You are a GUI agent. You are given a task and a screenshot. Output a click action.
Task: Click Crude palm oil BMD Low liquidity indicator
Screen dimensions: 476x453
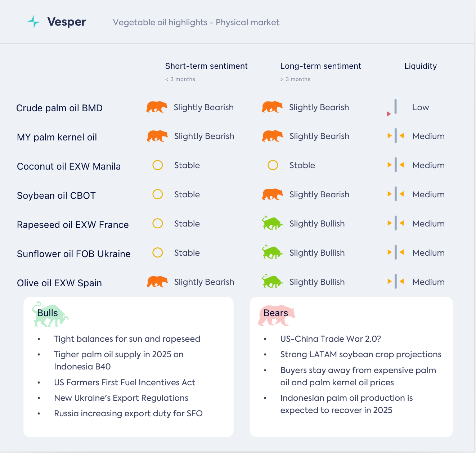click(395, 107)
